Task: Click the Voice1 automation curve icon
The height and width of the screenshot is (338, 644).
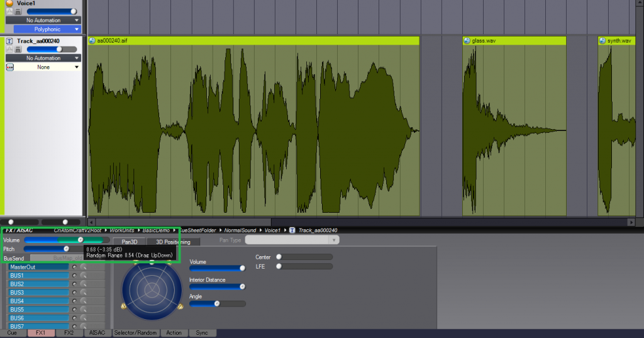Action: 9,11
